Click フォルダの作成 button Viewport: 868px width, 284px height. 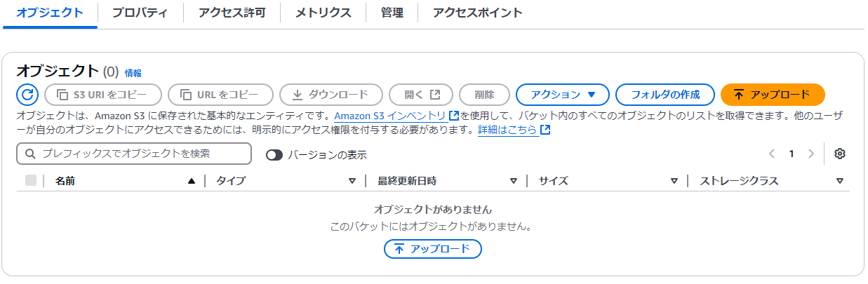point(665,94)
